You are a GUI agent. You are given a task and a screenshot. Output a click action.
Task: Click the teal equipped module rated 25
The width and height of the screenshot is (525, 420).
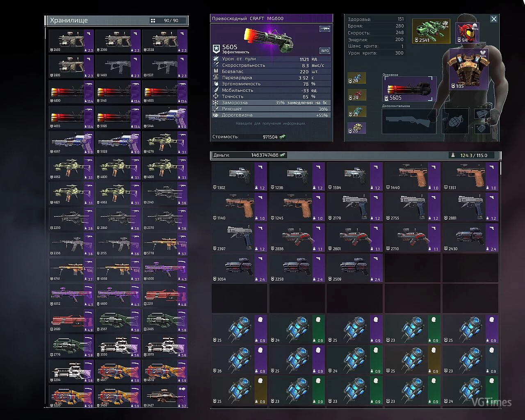click(356, 112)
